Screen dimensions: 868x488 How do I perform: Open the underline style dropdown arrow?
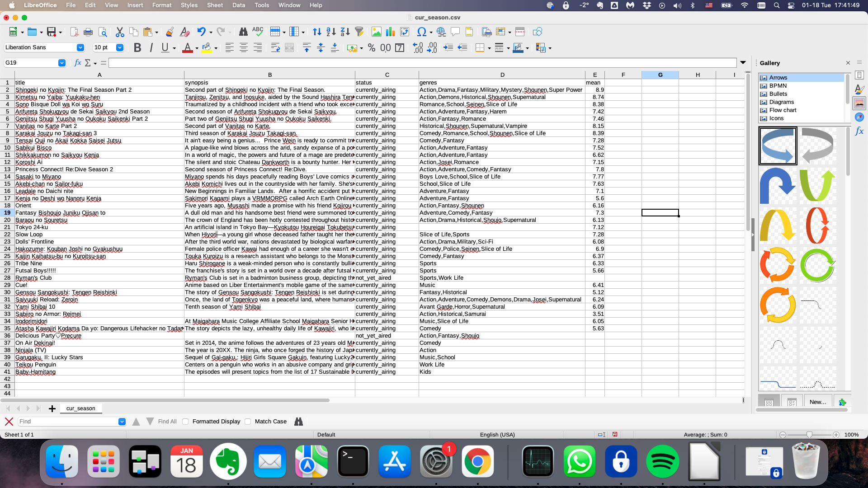pos(175,48)
